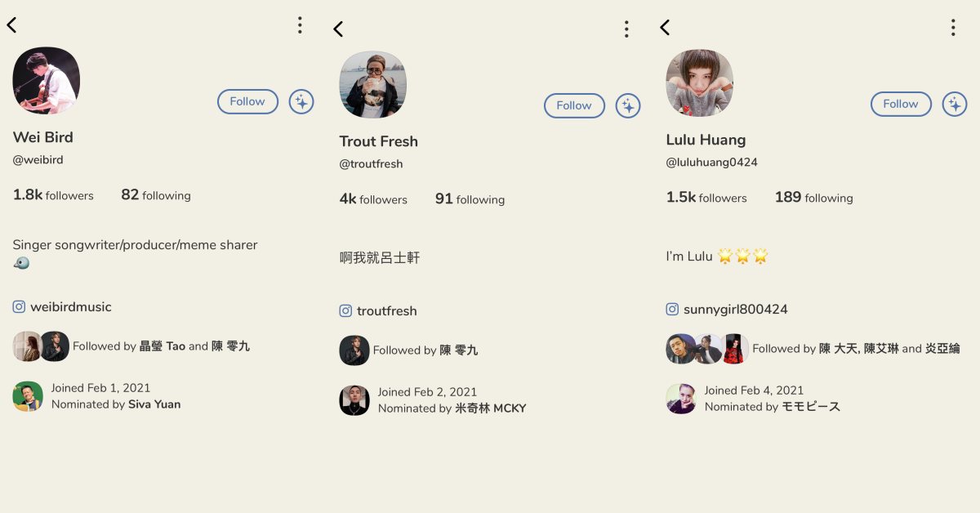Open nominator 米奇林 MCKY's profile picture
Viewport: 980px width, 513px height.
(354, 400)
